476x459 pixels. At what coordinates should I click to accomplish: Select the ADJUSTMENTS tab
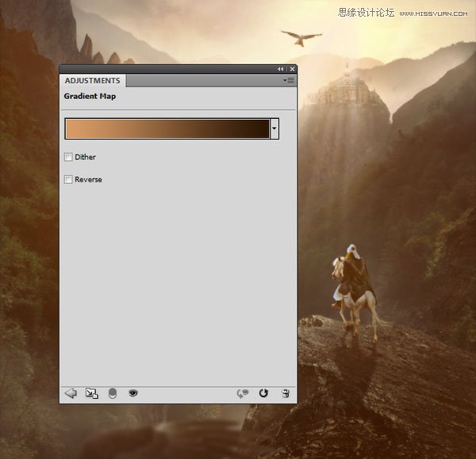pyautogui.click(x=93, y=81)
